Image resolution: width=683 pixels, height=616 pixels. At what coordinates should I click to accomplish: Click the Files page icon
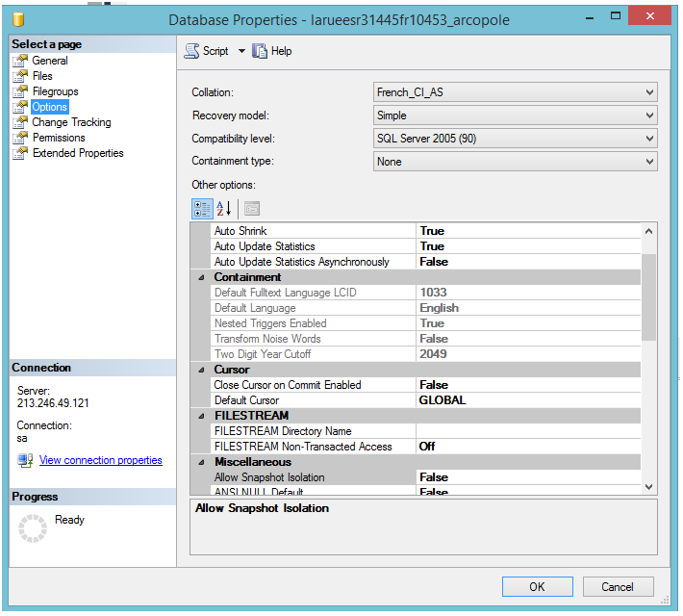click(x=20, y=76)
